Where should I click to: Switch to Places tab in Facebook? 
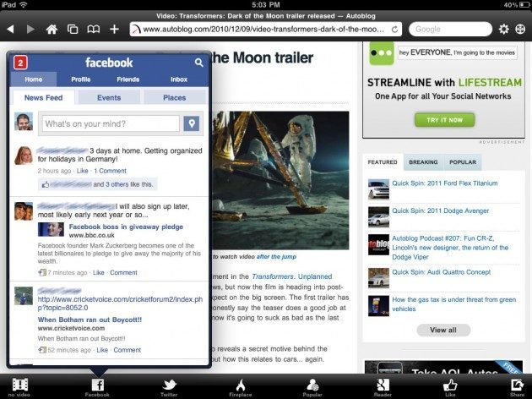coord(174,98)
